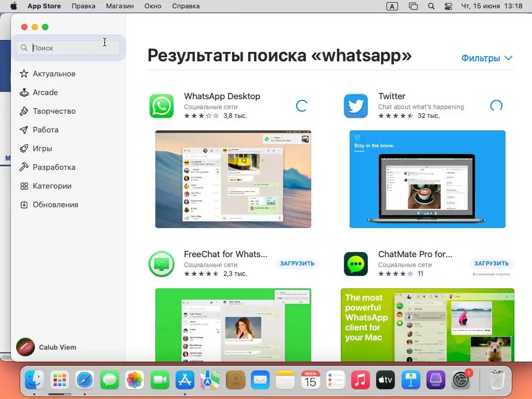This screenshot has width=532, height=399.
Task: Open Reminders from the Dock
Action: (335, 379)
